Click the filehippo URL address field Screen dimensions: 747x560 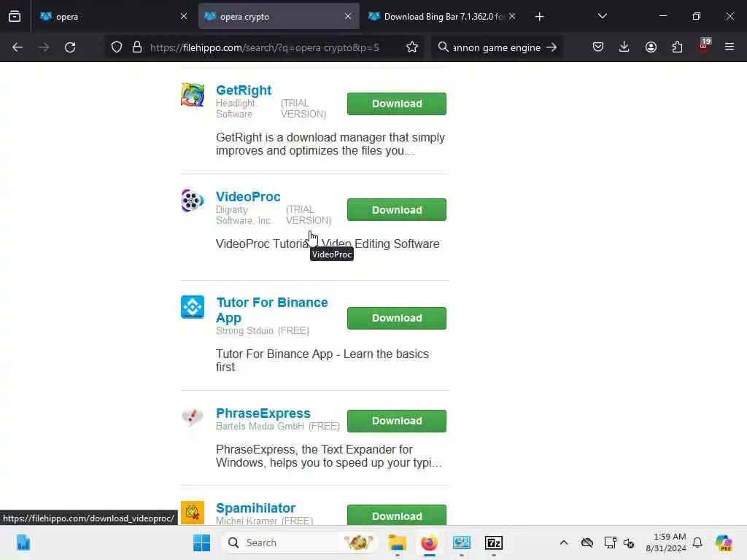tap(264, 47)
